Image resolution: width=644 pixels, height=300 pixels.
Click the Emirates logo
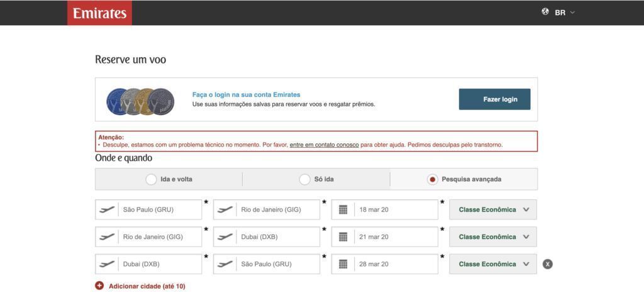pos(100,13)
